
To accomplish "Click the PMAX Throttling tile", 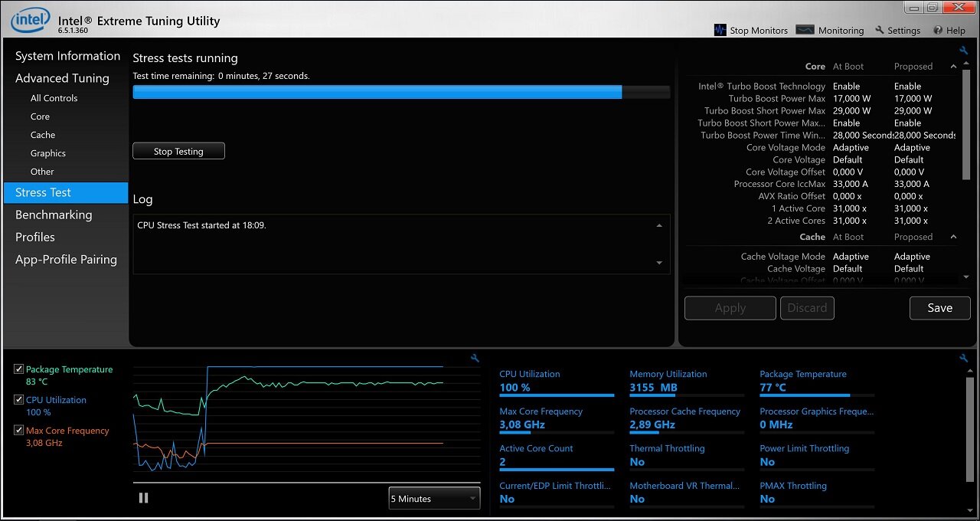I will pos(817,493).
